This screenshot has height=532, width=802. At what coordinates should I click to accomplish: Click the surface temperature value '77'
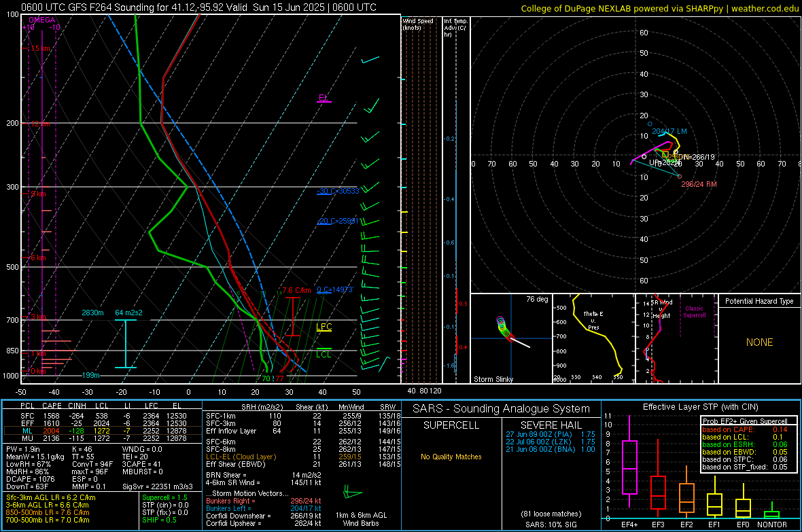[x=279, y=378]
